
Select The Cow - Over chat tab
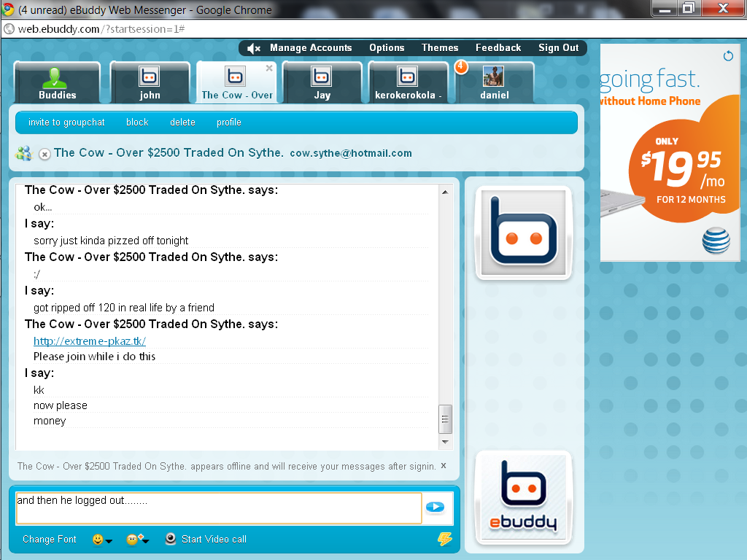click(x=236, y=82)
